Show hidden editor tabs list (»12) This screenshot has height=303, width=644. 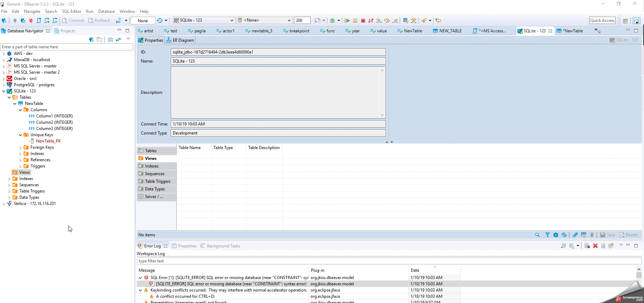click(598, 31)
